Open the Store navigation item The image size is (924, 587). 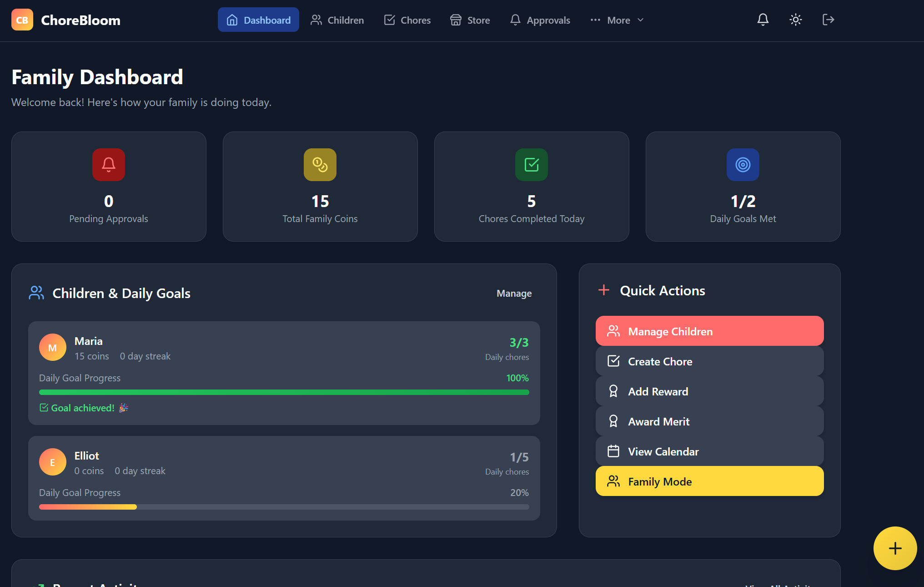470,20
